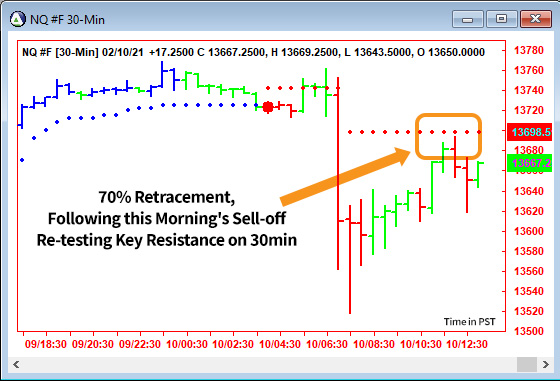Click the 10/08:30 time axis label
The image size is (560, 381).
click(374, 344)
